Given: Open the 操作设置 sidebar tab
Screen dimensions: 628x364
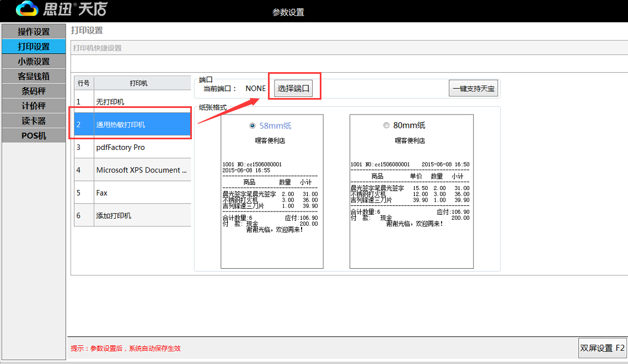Looking at the screenshot, I should point(34,31).
